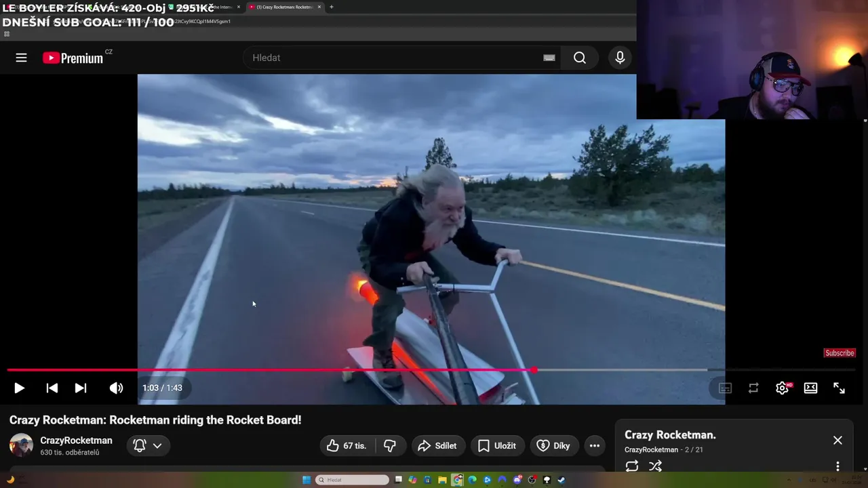Open Task View on taskbar

pyautogui.click(x=398, y=479)
